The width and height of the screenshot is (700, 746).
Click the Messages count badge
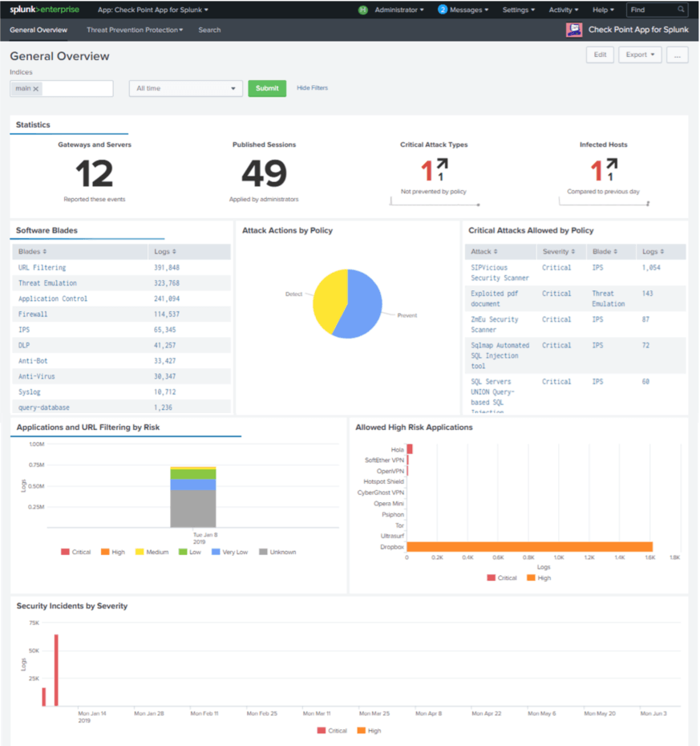tap(443, 10)
